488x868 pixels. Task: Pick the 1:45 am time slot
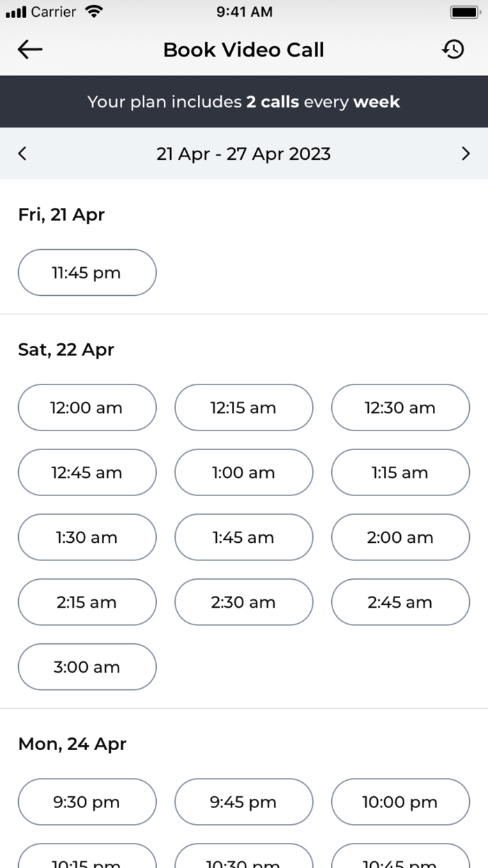click(243, 537)
